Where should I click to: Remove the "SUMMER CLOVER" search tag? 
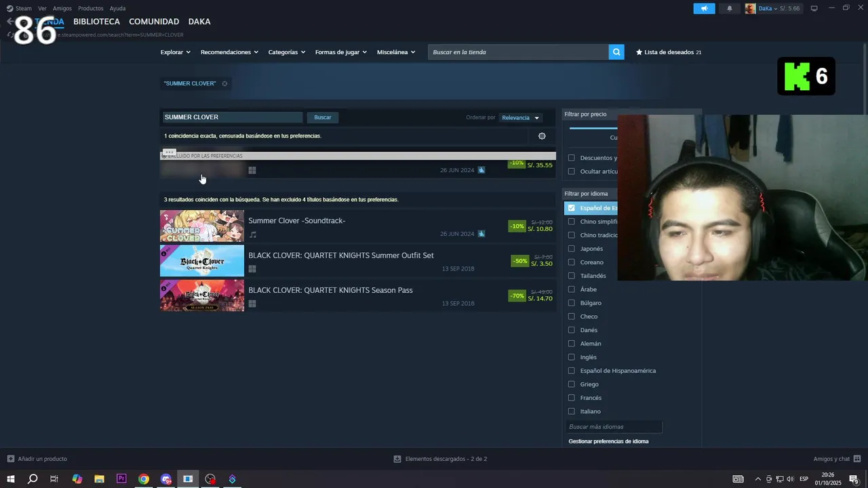coord(224,83)
